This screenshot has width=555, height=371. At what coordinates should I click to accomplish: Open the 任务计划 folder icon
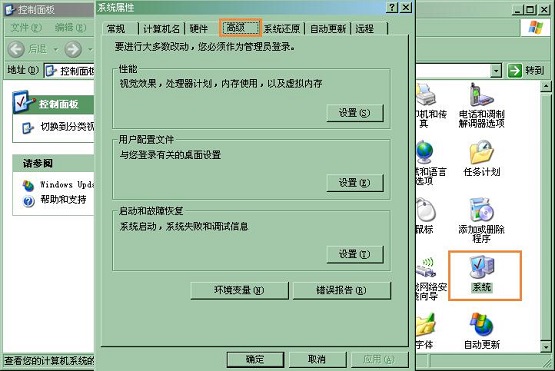(481, 158)
